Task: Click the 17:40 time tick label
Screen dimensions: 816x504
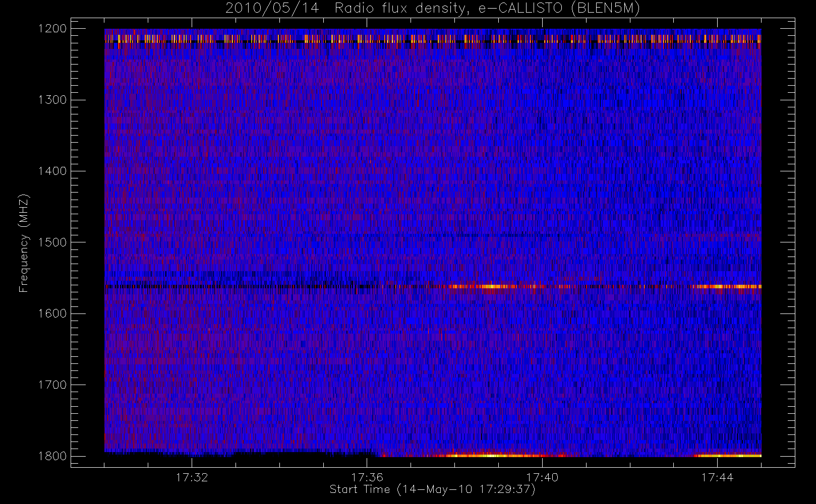Action: pyautogui.click(x=542, y=477)
